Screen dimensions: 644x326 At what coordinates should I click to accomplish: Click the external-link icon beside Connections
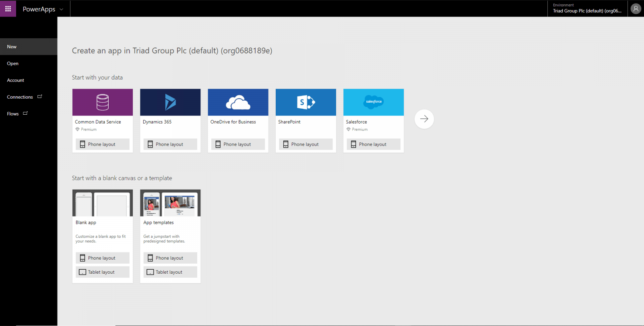point(40,97)
